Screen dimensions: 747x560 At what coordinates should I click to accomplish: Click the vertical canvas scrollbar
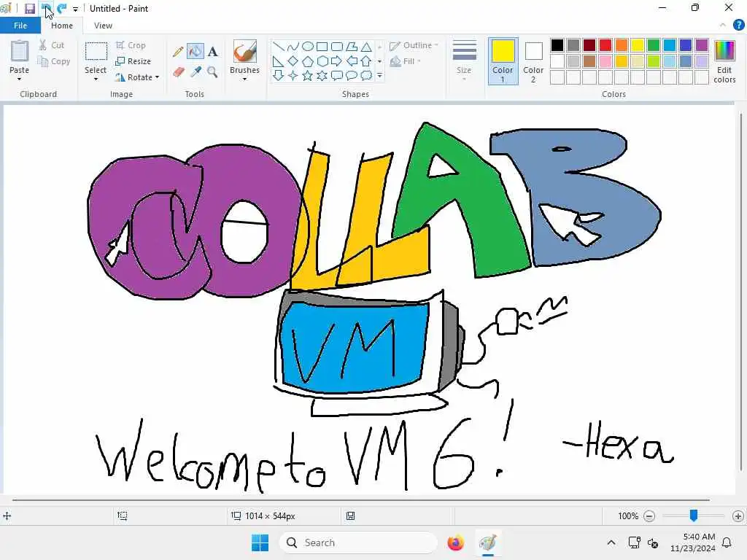[x=741, y=292]
